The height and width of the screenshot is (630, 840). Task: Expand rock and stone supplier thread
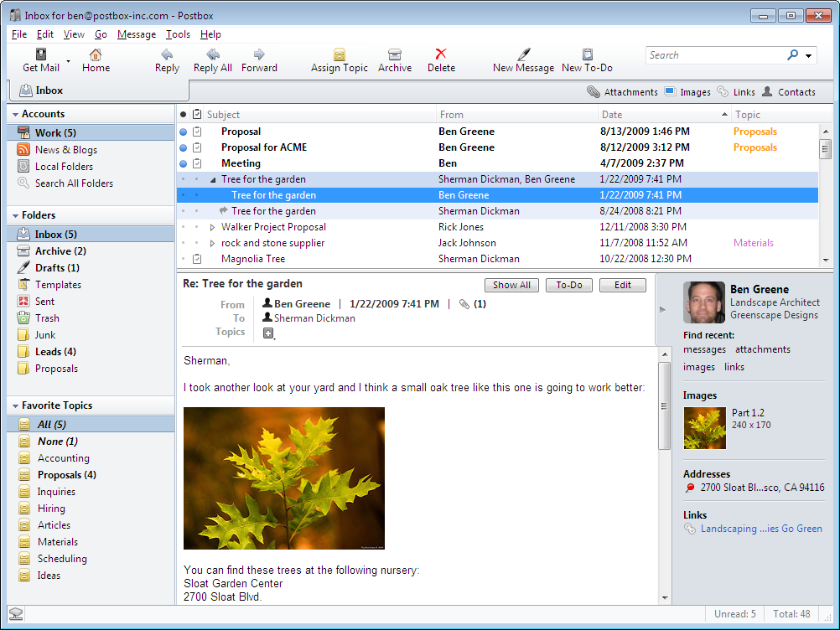click(212, 244)
